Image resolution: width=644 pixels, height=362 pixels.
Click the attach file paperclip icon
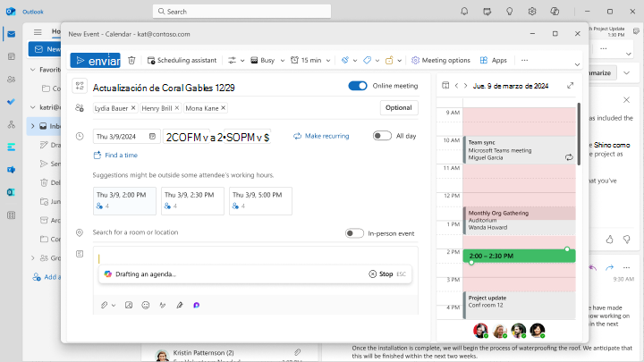[x=104, y=305]
